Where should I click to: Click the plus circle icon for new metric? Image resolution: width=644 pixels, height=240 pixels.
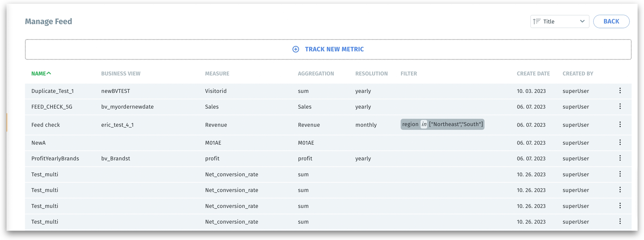coord(295,49)
